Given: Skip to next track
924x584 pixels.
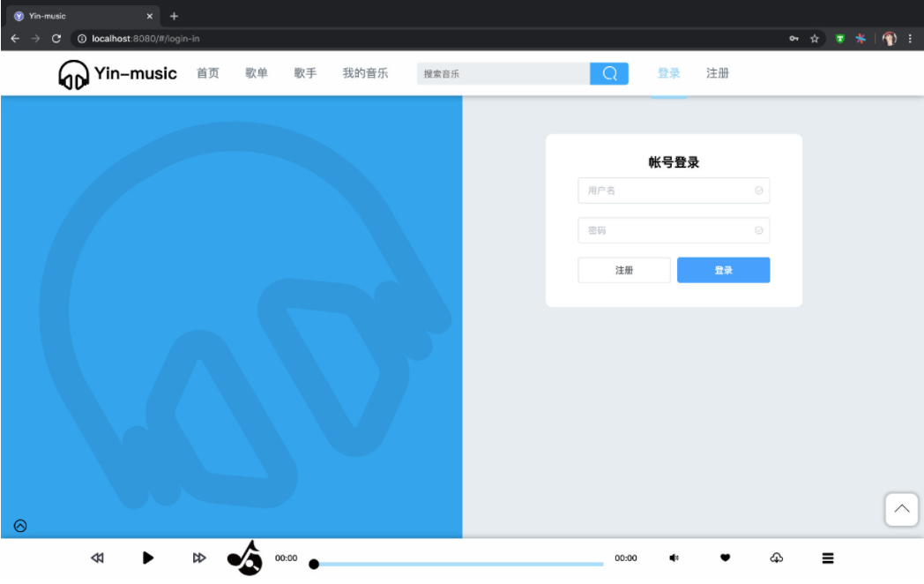Looking at the screenshot, I should (199, 558).
